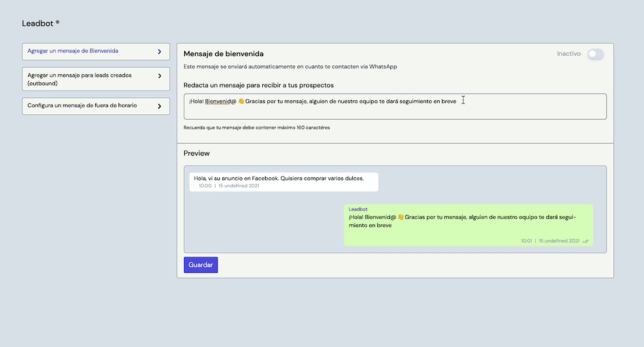Viewport: 644px width, 347px height.
Task: Click the 'Mensaje de bienvenida' heading
Action: pyautogui.click(x=224, y=54)
